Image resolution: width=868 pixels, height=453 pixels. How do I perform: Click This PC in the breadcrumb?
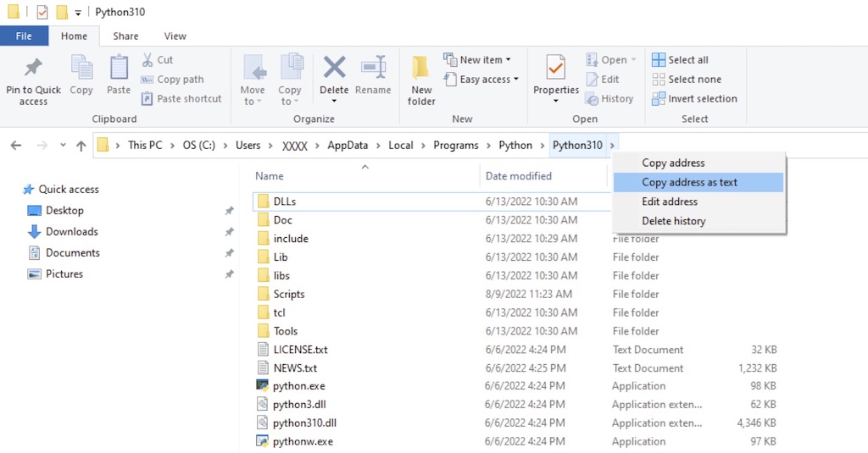(x=145, y=146)
